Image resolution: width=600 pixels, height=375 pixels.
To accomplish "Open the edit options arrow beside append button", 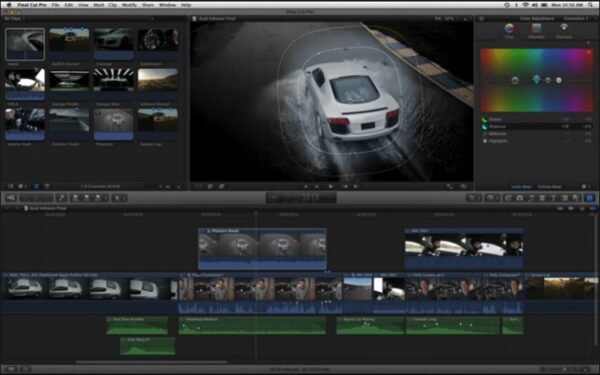I will [106, 197].
